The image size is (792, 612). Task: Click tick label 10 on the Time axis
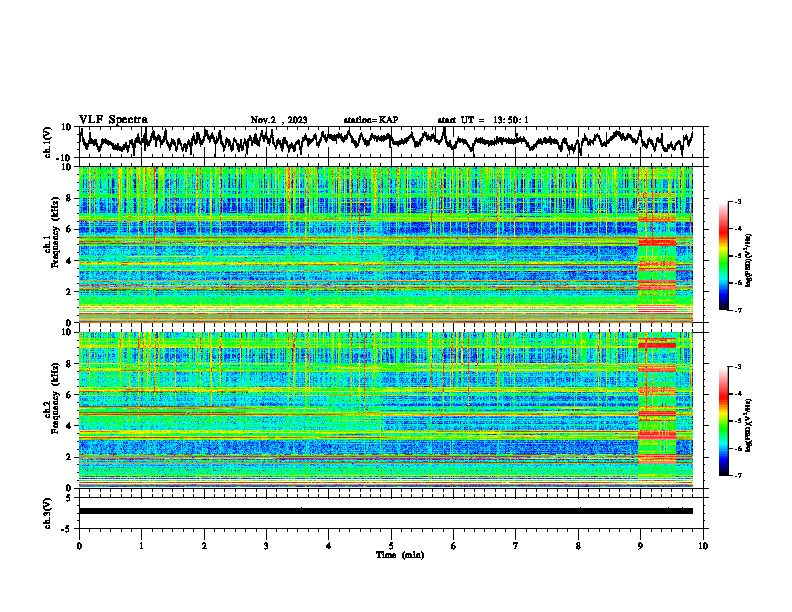click(x=703, y=546)
